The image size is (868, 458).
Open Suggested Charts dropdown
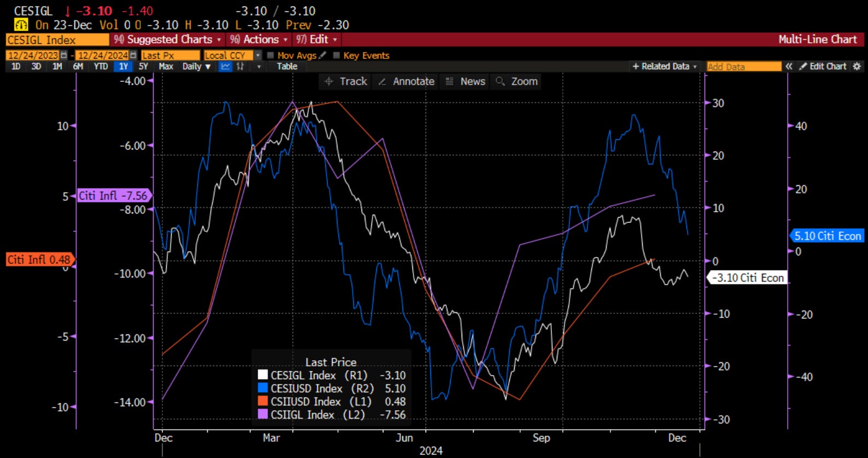pos(167,39)
